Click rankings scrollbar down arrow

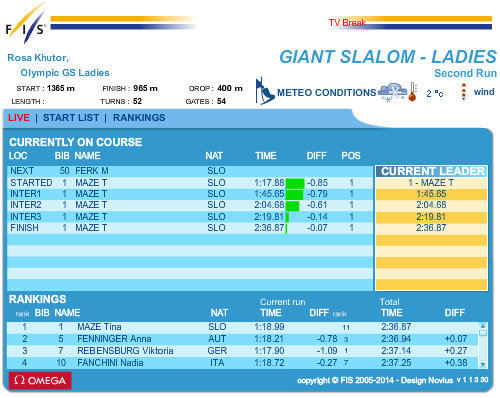(483, 364)
